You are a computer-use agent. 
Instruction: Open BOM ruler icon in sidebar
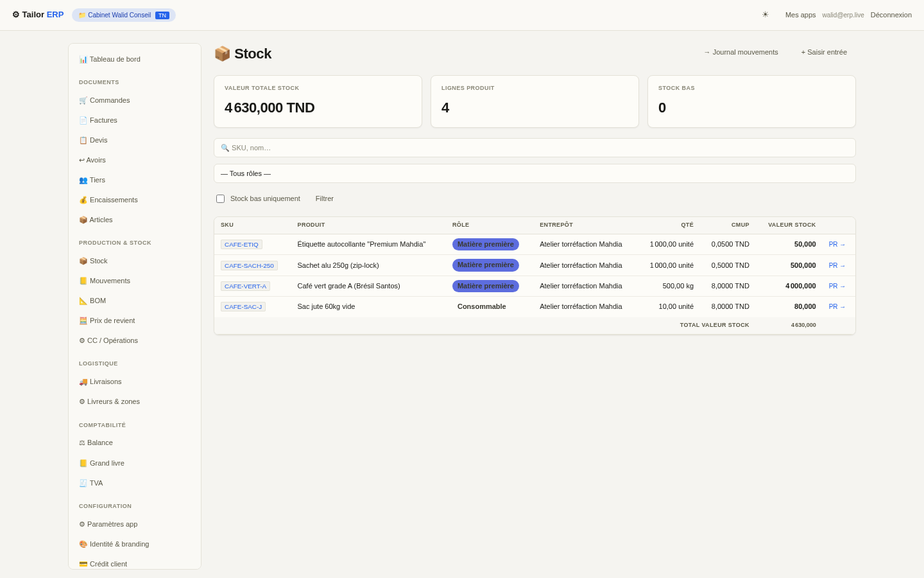[x=83, y=301]
